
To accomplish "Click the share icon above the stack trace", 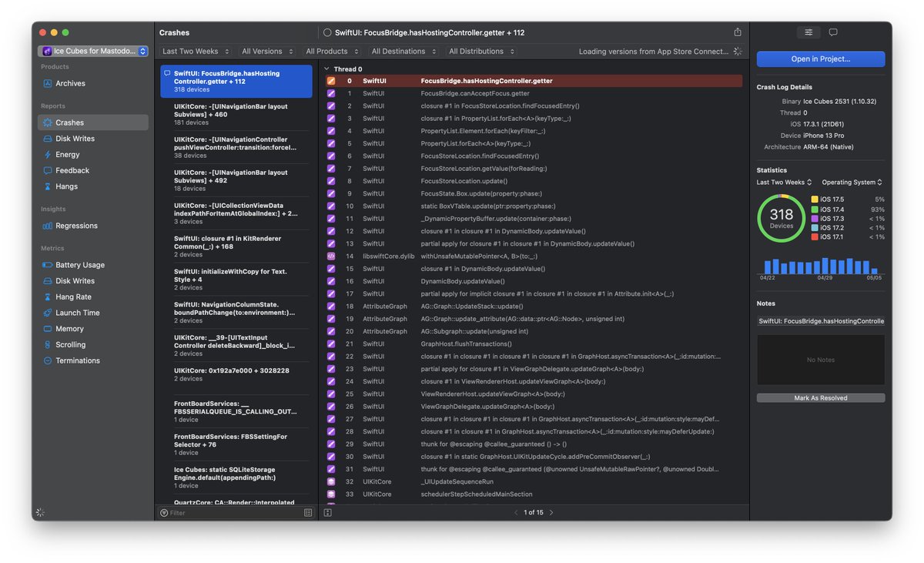I will coord(738,32).
